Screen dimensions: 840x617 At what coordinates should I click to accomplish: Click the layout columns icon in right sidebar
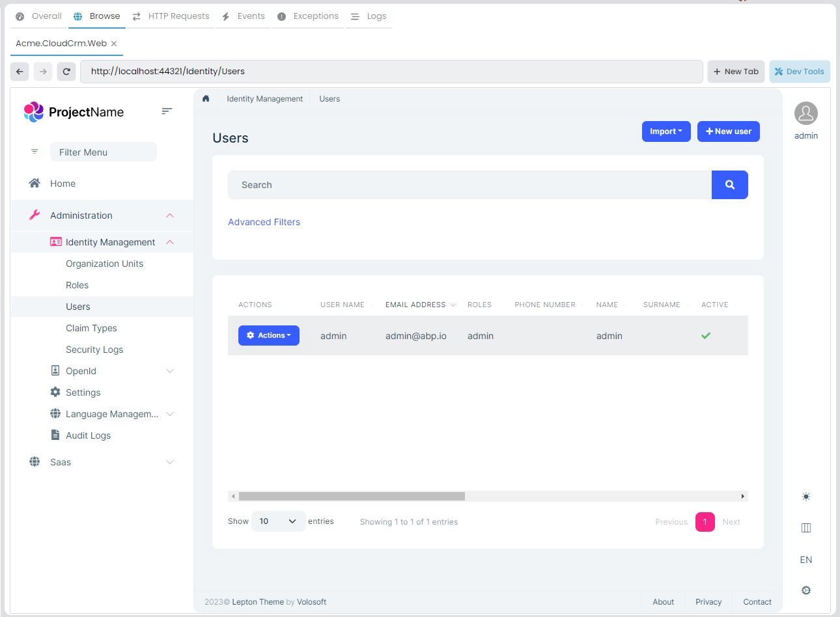tap(805, 528)
